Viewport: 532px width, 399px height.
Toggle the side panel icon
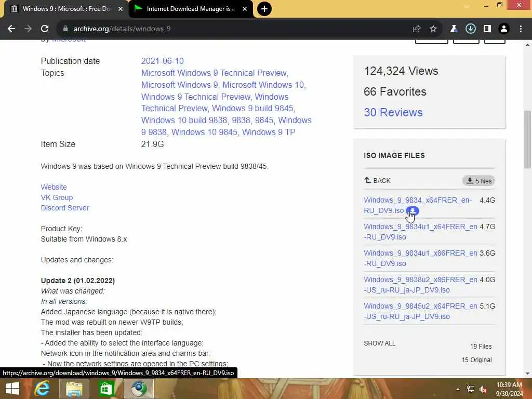pyautogui.click(x=487, y=29)
